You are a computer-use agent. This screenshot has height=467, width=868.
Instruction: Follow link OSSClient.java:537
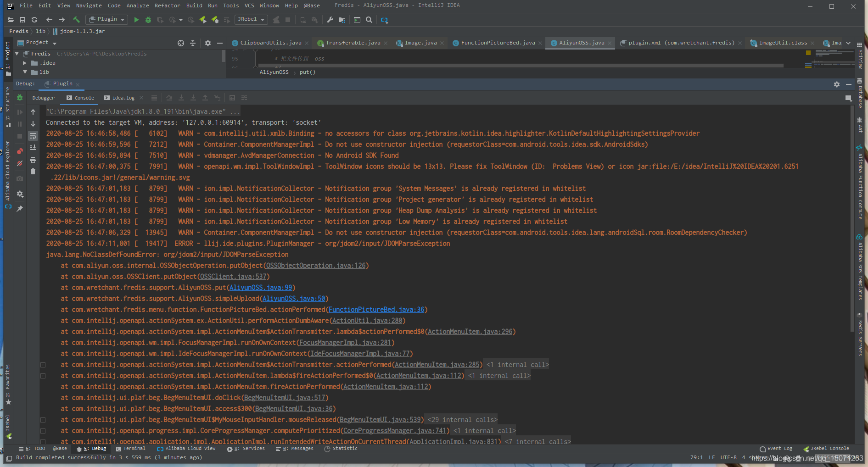coord(233,277)
